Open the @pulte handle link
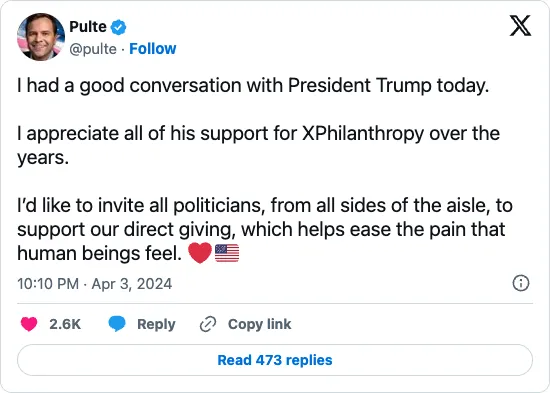 (x=93, y=49)
